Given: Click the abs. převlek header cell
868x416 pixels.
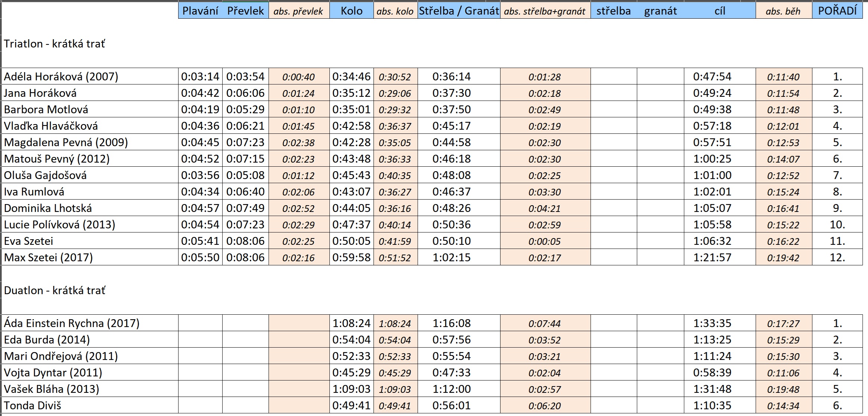Looking at the screenshot, I should [298, 11].
